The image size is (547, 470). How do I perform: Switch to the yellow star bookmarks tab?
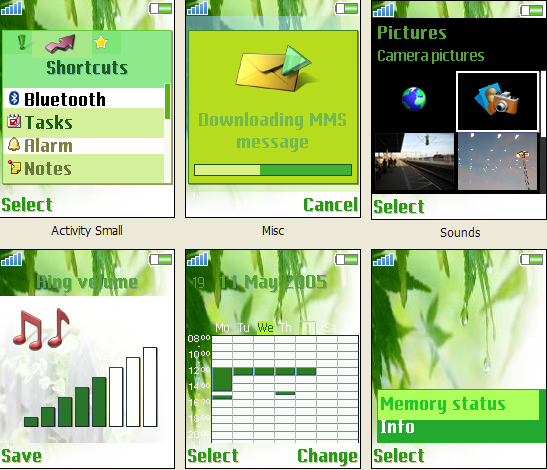[x=101, y=42]
